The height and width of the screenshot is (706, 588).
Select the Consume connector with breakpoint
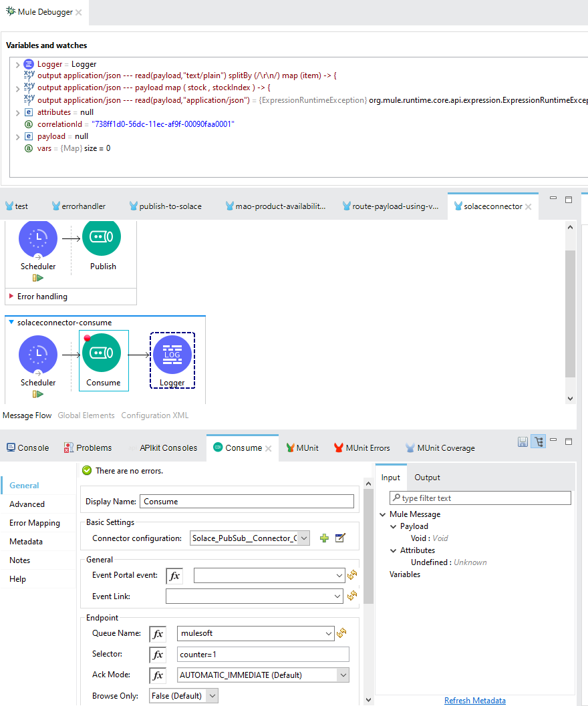102,353
